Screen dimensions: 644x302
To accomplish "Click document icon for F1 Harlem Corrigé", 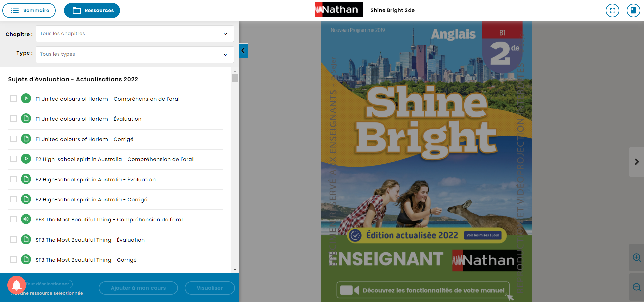I will (x=26, y=139).
